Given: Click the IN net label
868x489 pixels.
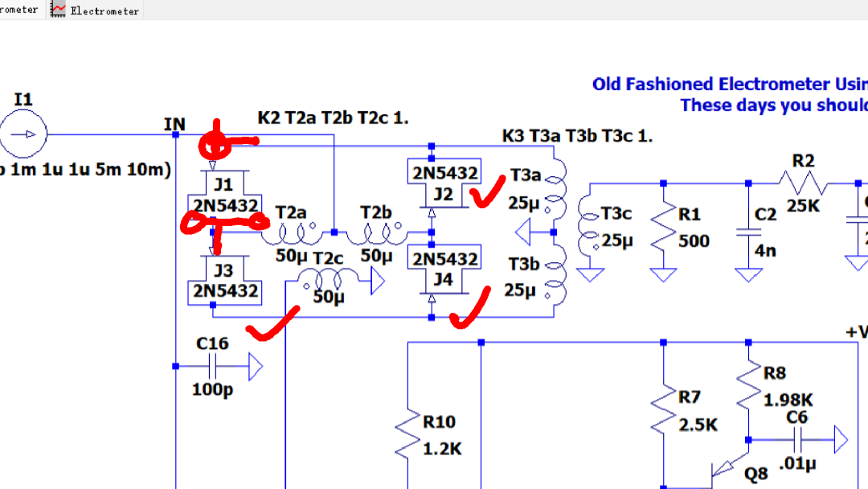Looking at the screenshot, I should [x=174, y=124].
